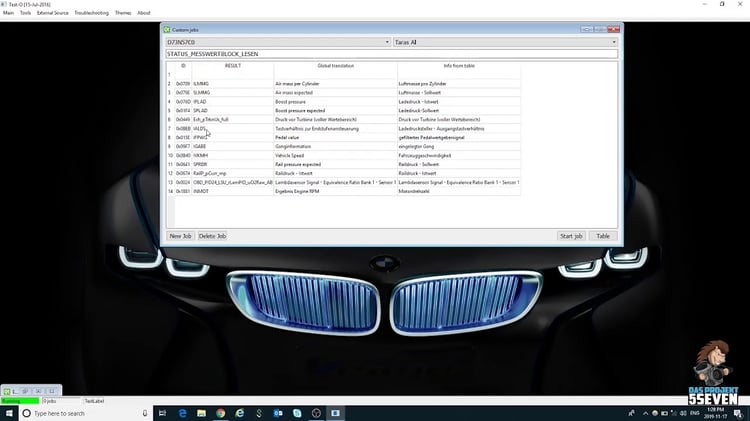The height and width of the screenshot is (421, 750).
Task: Click the Table button
Action: pos(603,236)
